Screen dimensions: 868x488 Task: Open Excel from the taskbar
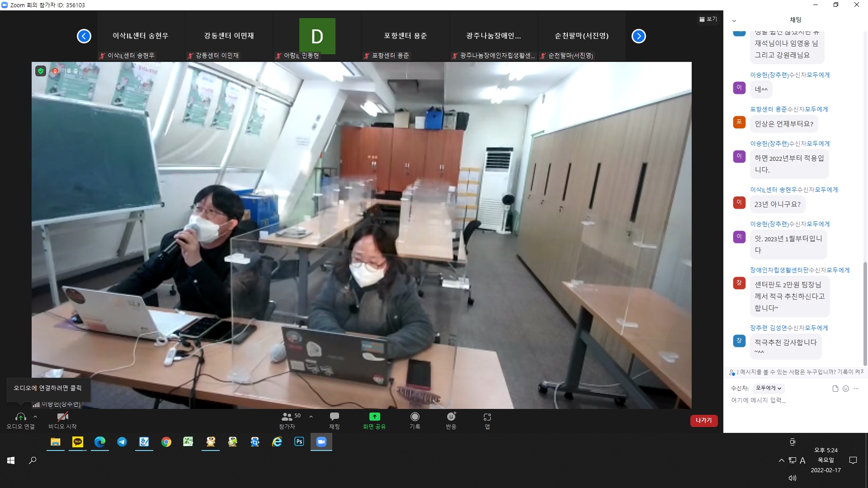189,442
